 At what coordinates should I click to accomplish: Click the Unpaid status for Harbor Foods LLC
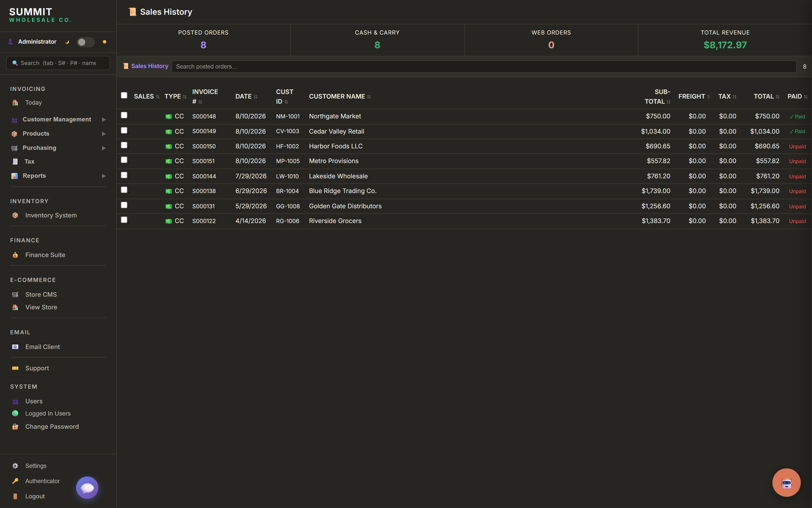tap(797, 146)
